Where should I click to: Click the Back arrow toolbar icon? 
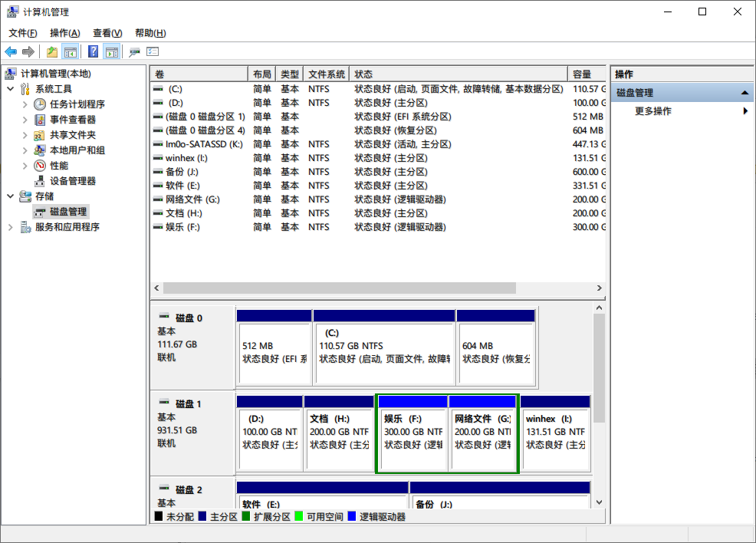(11, 51)
